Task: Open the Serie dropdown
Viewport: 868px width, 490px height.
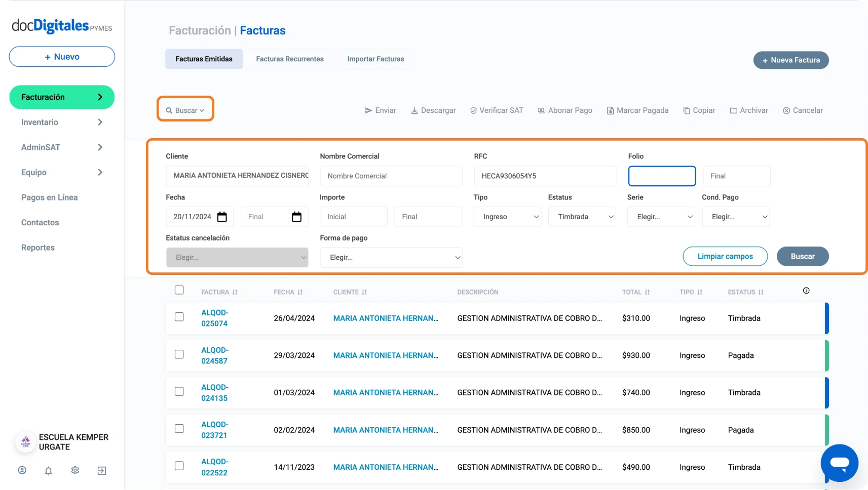Action: coord(661,217)
